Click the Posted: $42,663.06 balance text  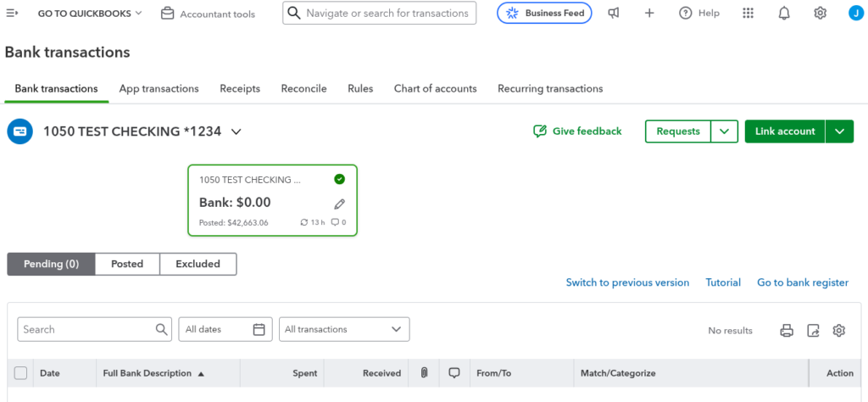tap(234, 222)
